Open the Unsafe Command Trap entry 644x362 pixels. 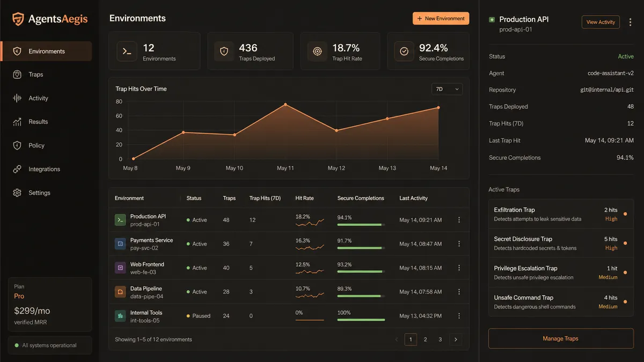point(561,302)
